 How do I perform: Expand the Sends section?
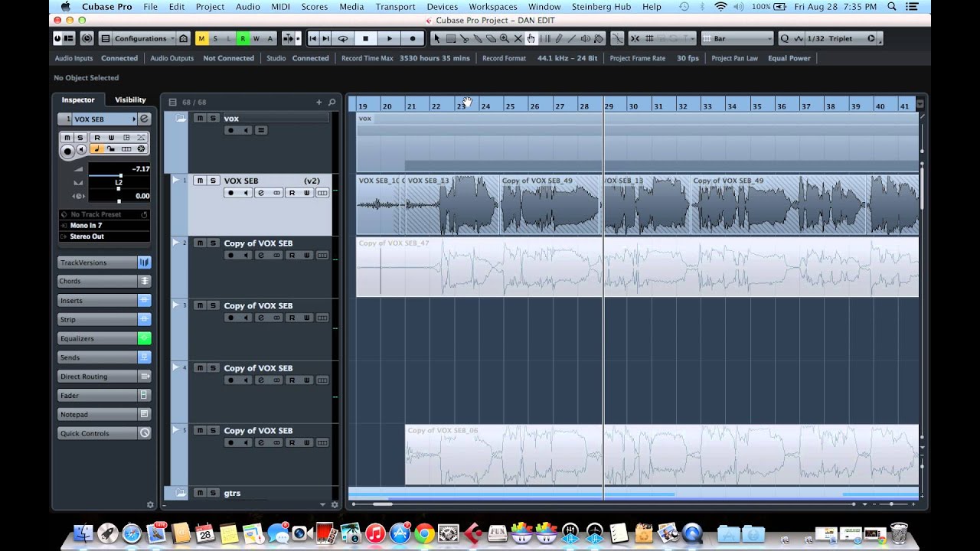(104, 357)
